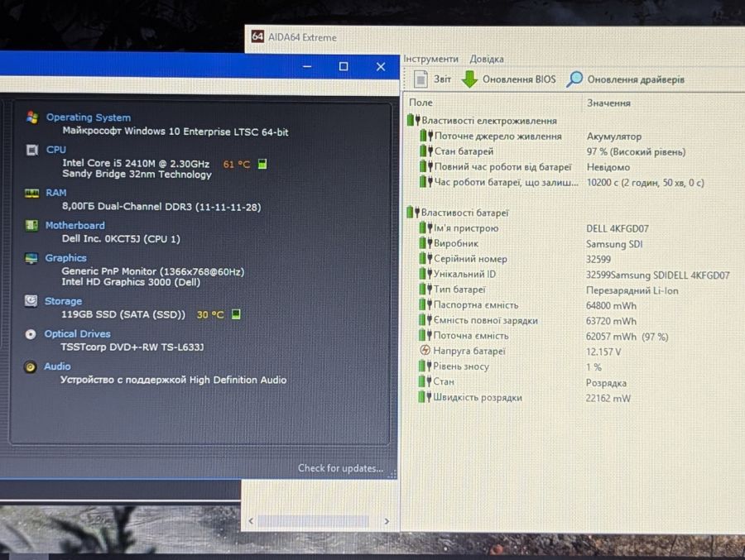The image size is (745, 560).
Task: Click the Storage drive icon in Speccy
Action: coord(31,300)
